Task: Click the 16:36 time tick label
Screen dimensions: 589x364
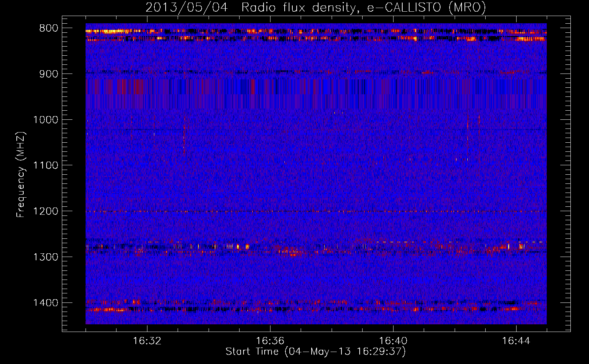Action: pos(270,341)
